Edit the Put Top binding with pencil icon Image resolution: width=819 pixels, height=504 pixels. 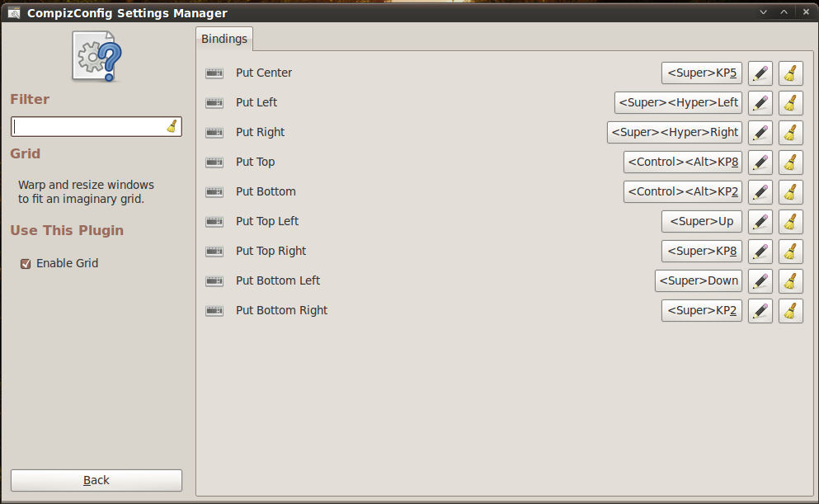click(x=760, y=163)
